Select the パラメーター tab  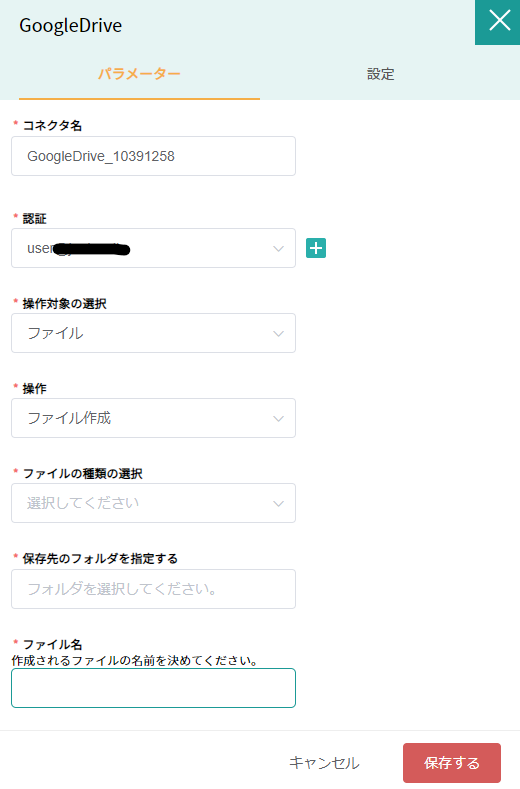point(139,74)
